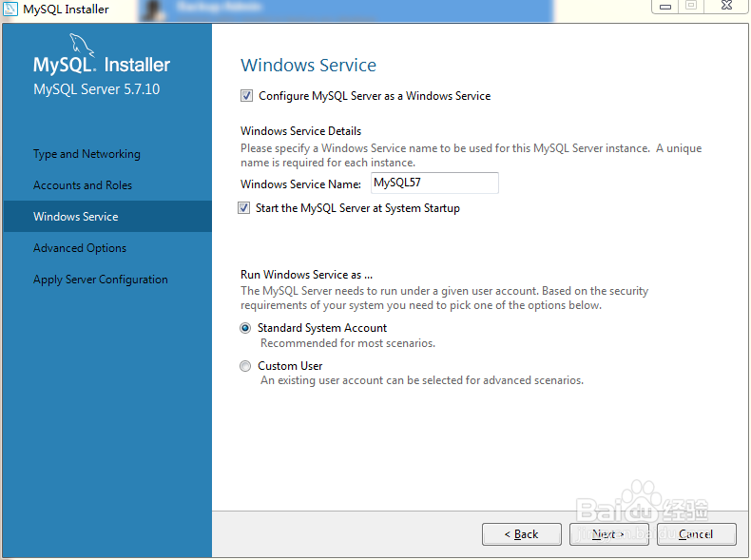Go to Type and Networking step
751x560 pixels.
[x=87, y=154]
